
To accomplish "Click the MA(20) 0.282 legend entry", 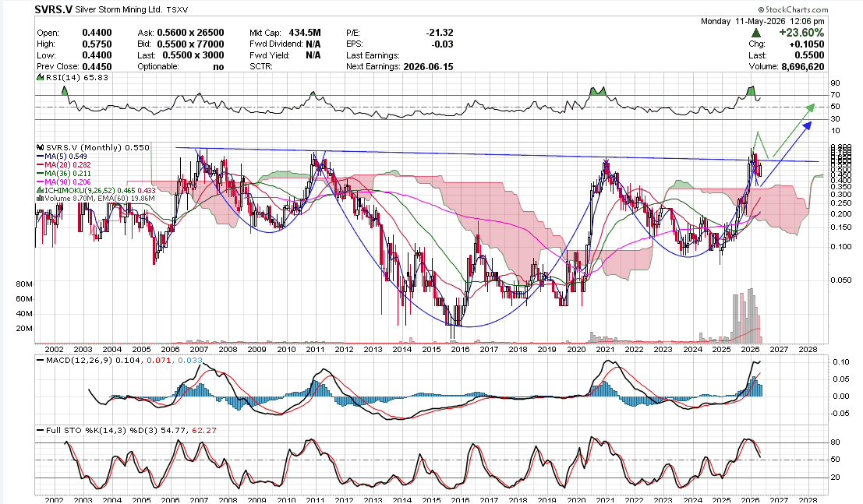I will 68,164.
